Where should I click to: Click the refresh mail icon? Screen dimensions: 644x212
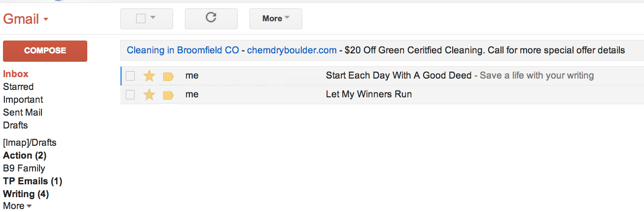click(x=211, y=18)
